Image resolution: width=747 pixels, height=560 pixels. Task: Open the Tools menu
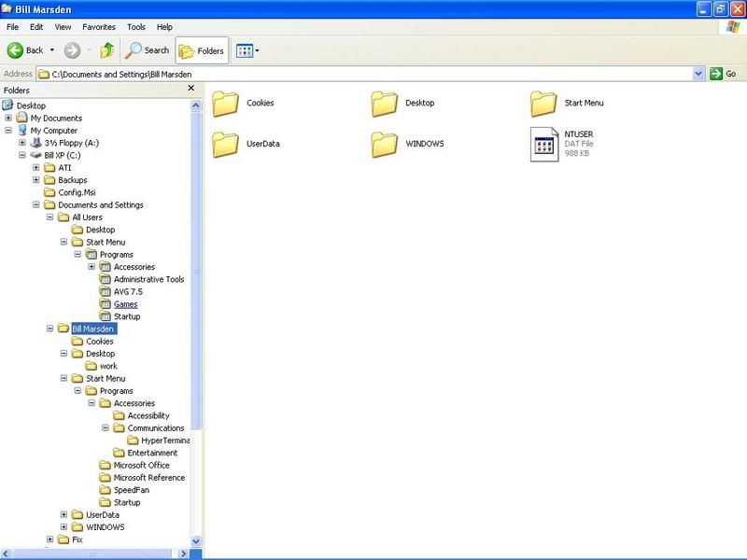point(136,27)
